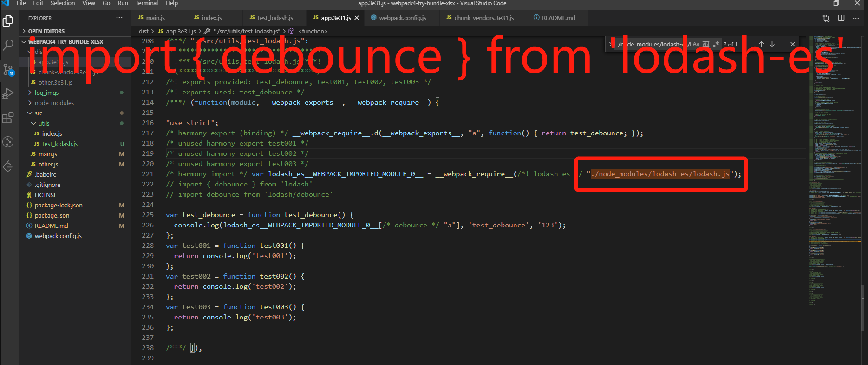Toggle Find in Selection
Image resolution: width=868 pixels, height=365 pixels.
click(782, 44)
